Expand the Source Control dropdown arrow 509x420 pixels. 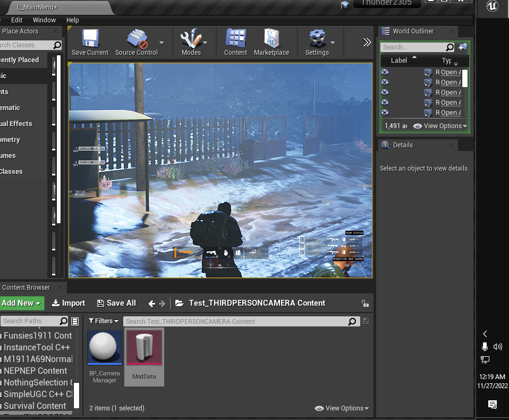pos(162,43)
